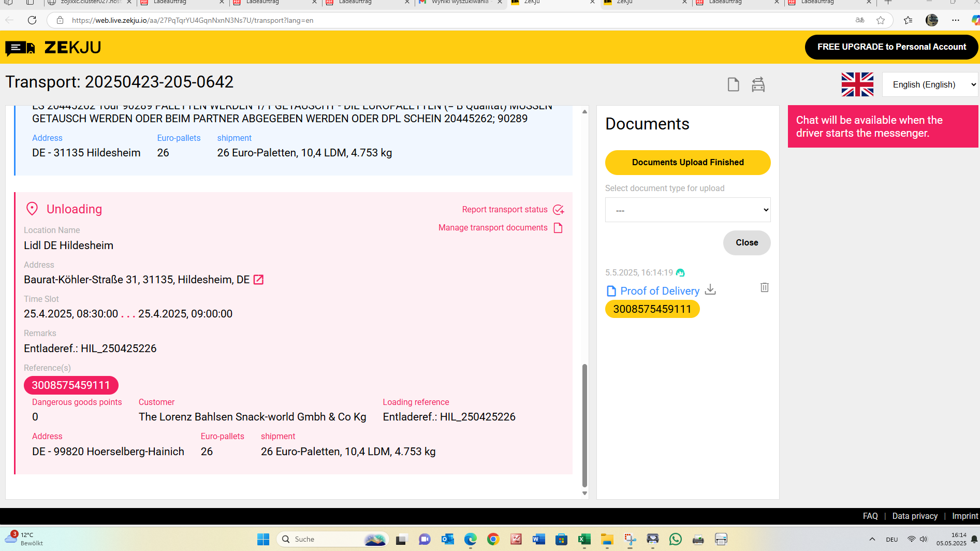Click the Lidl DE Hildesheim location name

[68, 245]
